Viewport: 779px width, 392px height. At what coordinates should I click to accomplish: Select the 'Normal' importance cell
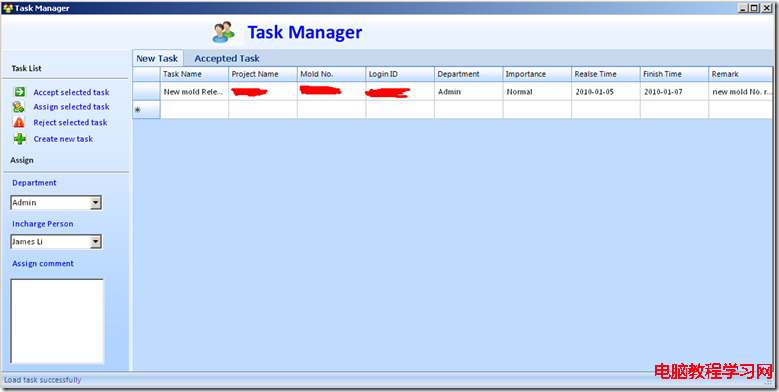click(537, 91)
